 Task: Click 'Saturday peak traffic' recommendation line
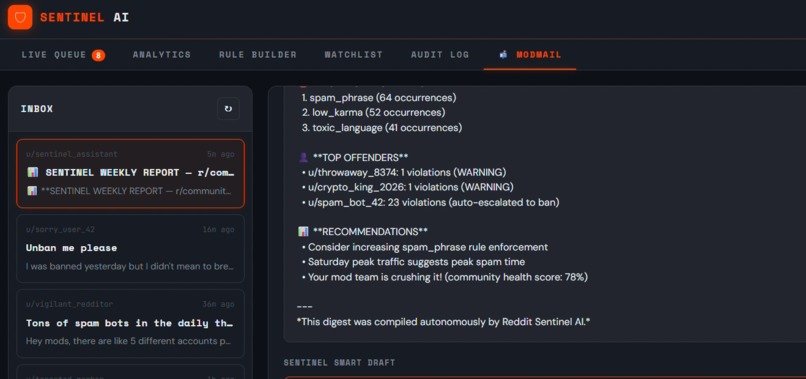click(413, 262)
